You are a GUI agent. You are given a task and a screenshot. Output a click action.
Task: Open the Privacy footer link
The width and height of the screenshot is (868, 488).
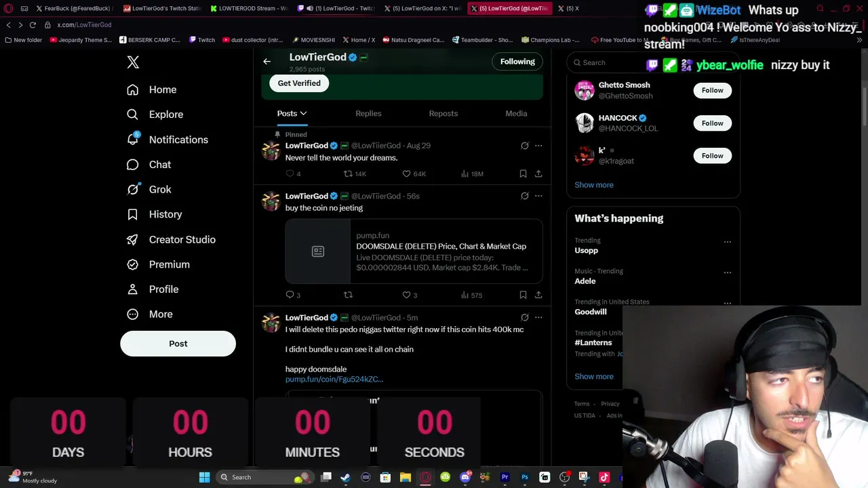coord(610,404)
